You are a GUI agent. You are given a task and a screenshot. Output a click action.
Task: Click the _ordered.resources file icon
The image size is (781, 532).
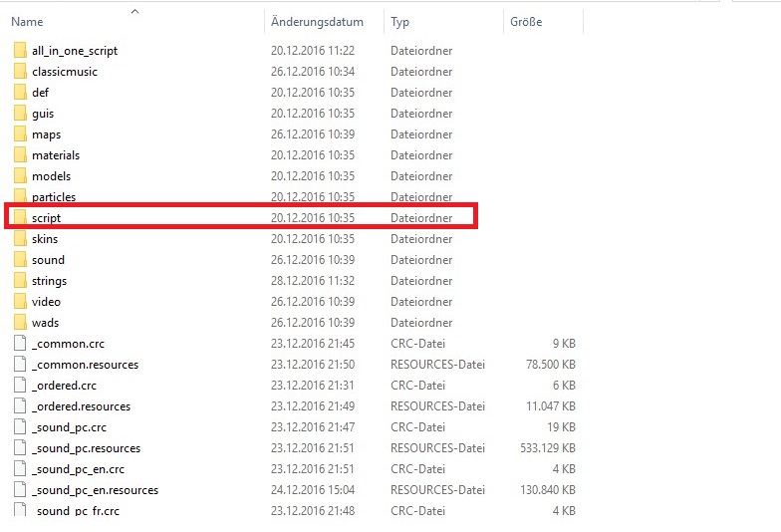[21, 406]
